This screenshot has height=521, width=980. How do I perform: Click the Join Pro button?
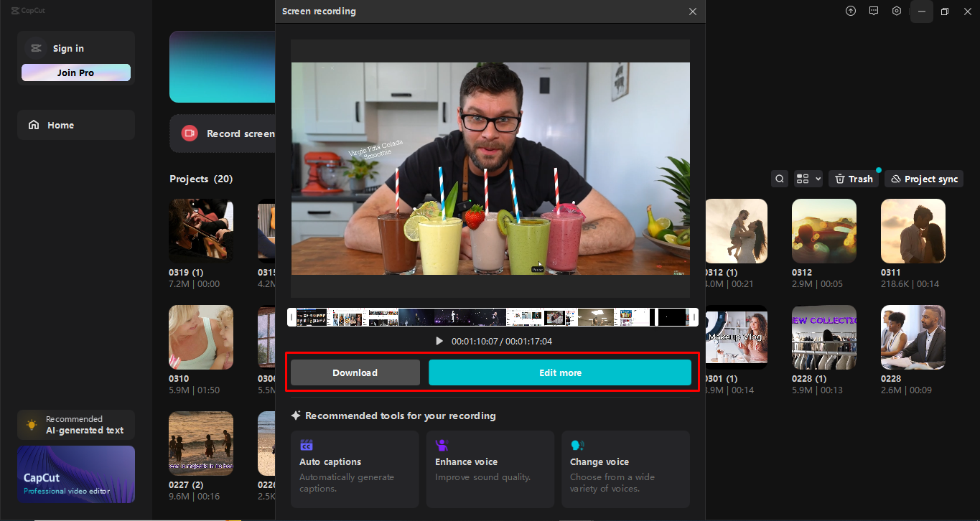(x=75, y=72)
